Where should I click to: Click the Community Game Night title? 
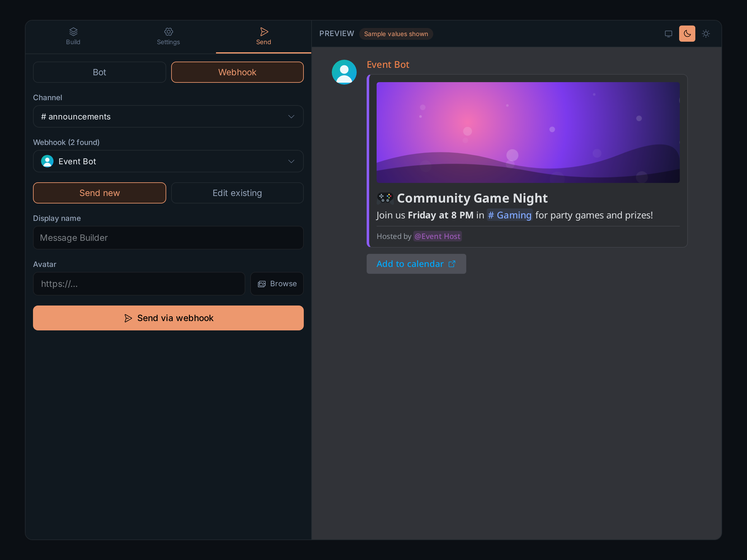pyautogui.click(x=472, y=198)
